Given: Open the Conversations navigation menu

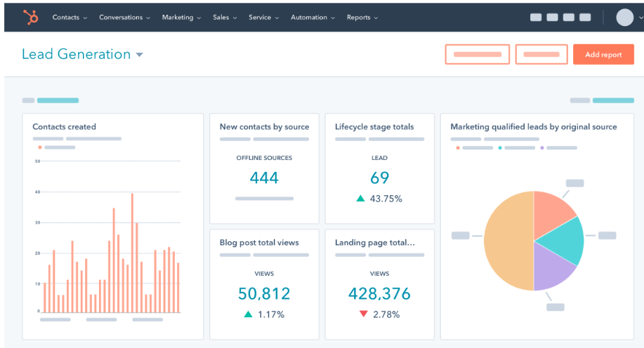Looking at the screenshot, I should pyautogui.click(x=124, y=18).
